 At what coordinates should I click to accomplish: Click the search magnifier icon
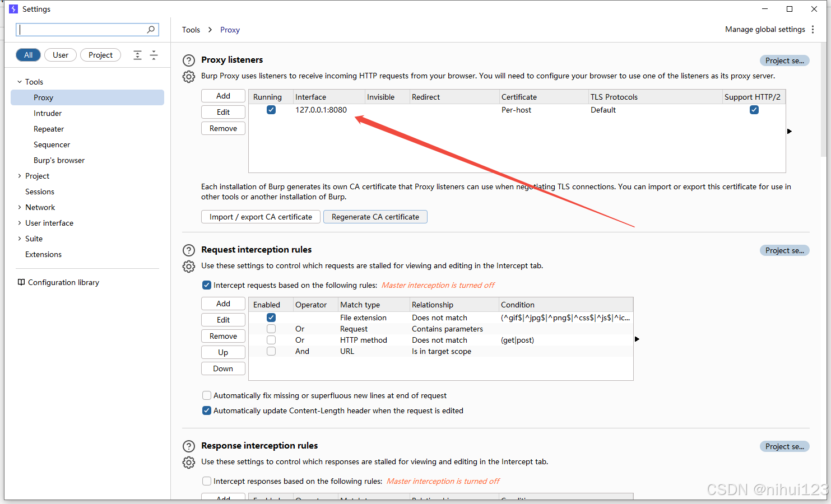(151, 30)
